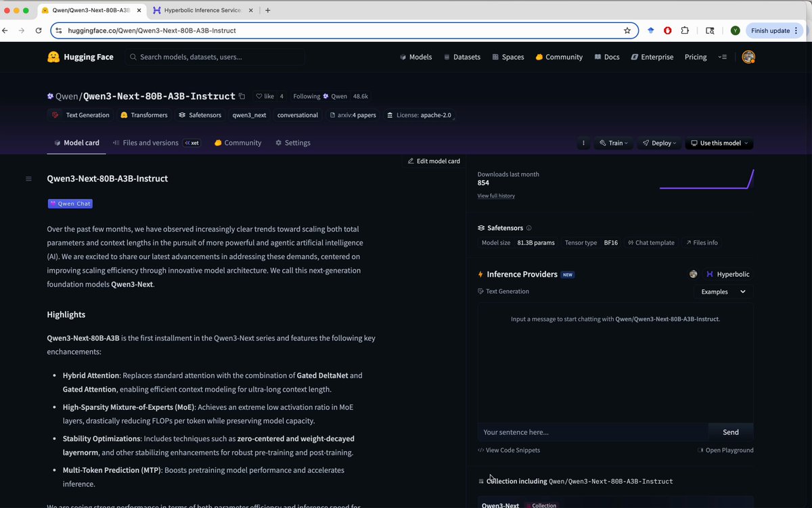Viewport: 812px width, 508px height.
Task: Open Chat template viewer
Action: coord(651,243)
